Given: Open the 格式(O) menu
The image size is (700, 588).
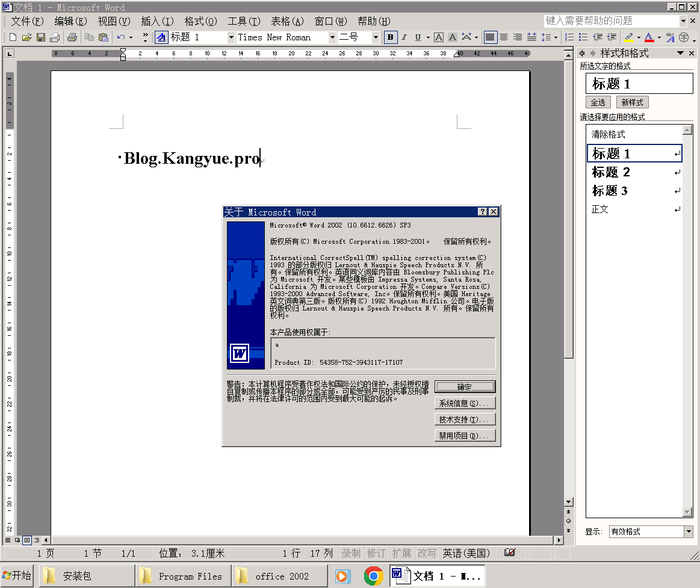Looking at the screenshot, I should pos(200,21).
